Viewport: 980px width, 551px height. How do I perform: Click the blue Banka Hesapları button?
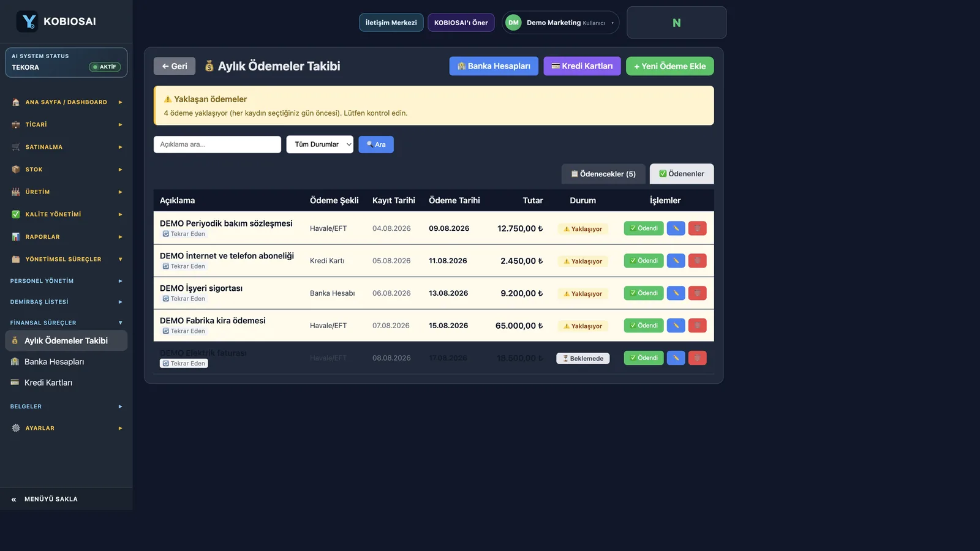tap(494, 66)
